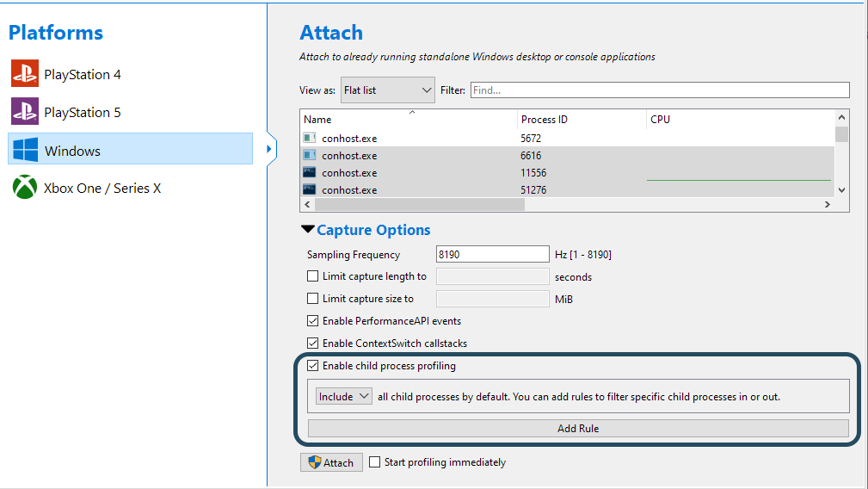This screenshot has width=868, height=489.
Task: Collapse the Capture Options section
Action: pos(307,230)
